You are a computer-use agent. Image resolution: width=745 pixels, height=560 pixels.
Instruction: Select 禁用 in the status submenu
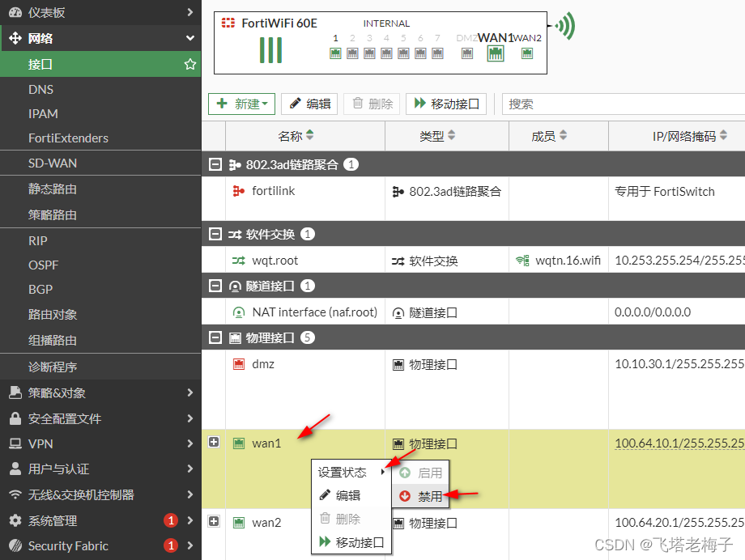[420, 496]
